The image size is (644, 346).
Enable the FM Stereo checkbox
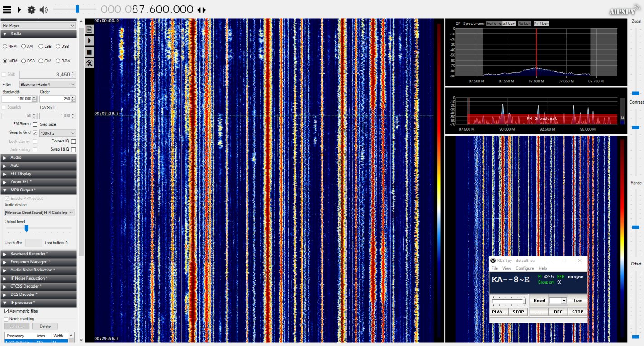[x=35, y=124]
